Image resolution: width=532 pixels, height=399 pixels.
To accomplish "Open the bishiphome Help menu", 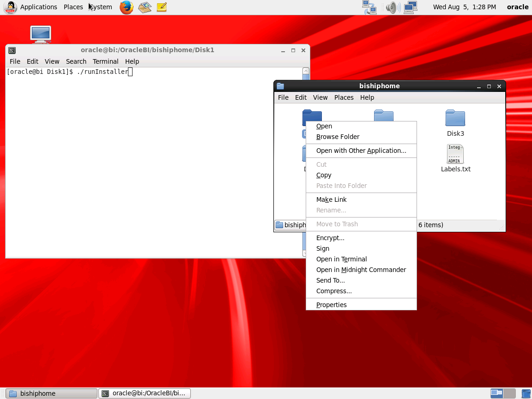I will (x=367, y=97).
